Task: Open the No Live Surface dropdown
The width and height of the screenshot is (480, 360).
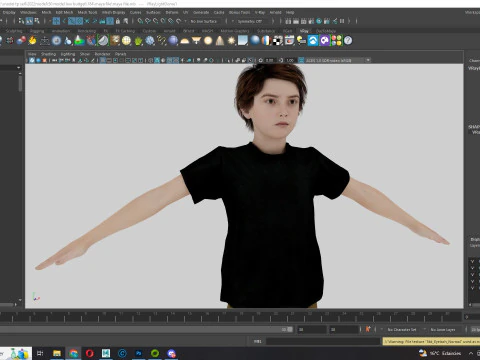Action: pos(204,21)
